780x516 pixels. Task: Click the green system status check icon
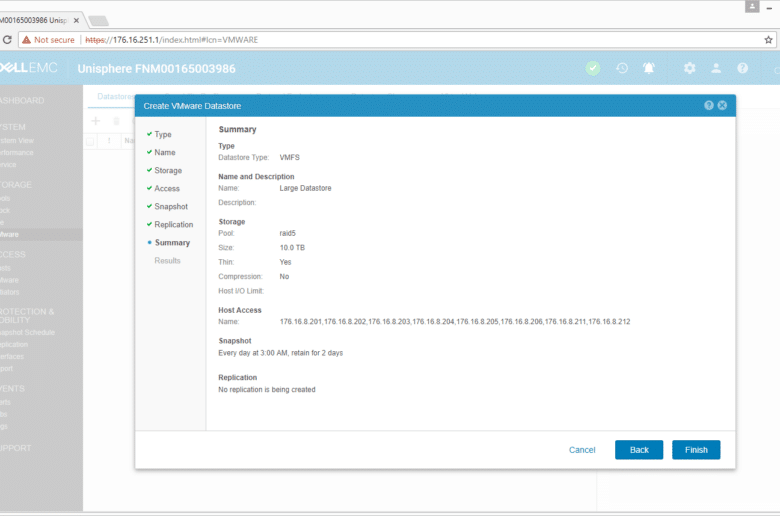click(592, 68)
